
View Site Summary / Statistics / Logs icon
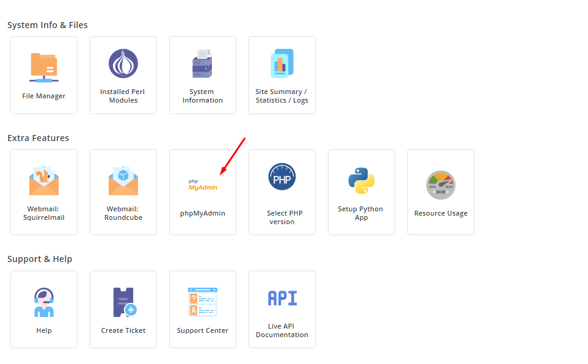(x=281, y=63)
